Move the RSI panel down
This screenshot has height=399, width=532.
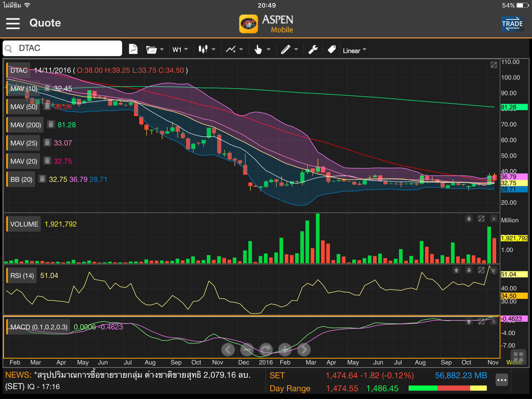tap(469, 270)
